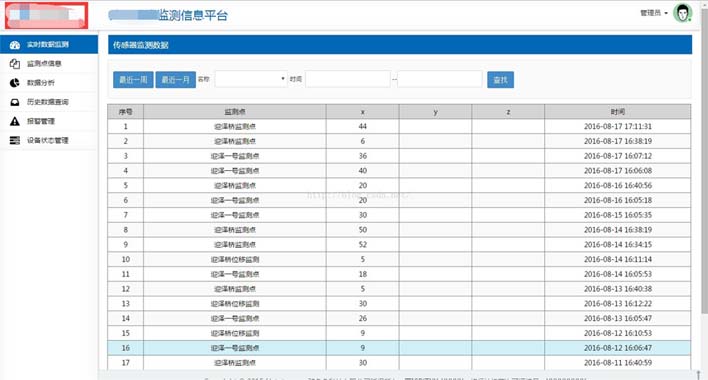
Task: Select time cell 2016-08-14 16:38:19
Action: tap(618, 230)
